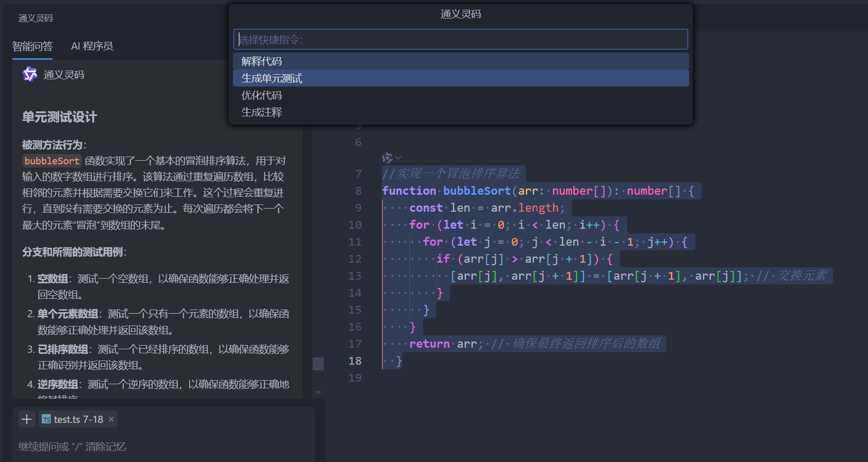Click the chat panel scrollbar down arrow
This screenshot has height=462, width=868.
(319, 392)
